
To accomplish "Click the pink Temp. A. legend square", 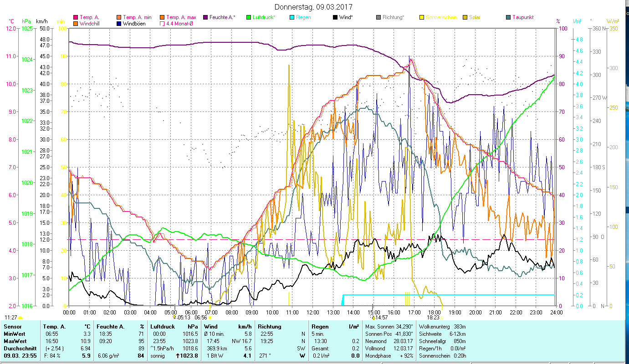I will (75, 17).
